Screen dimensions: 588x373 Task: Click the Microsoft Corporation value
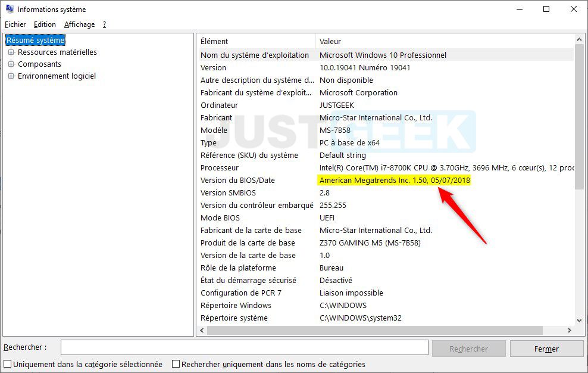358,93
